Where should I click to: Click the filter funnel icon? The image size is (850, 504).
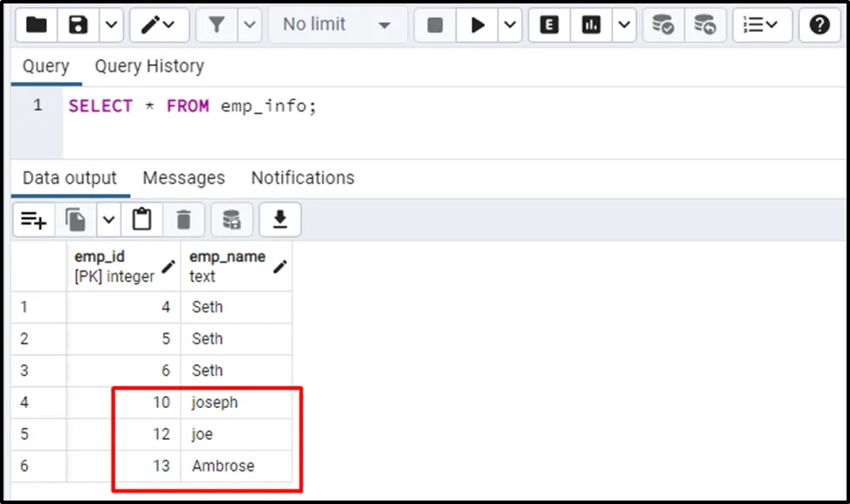pyautogui.click(x=214, y=25)
